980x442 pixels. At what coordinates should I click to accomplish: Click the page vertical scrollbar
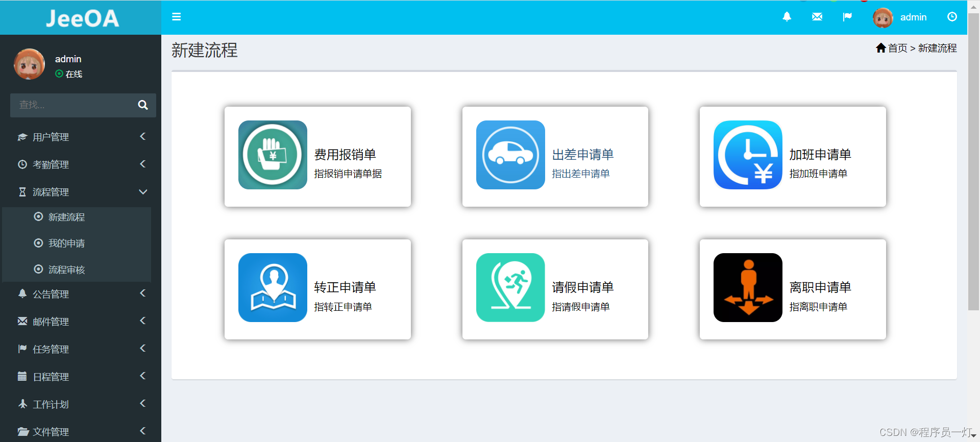pyautogui.click(x=973, y=162)
